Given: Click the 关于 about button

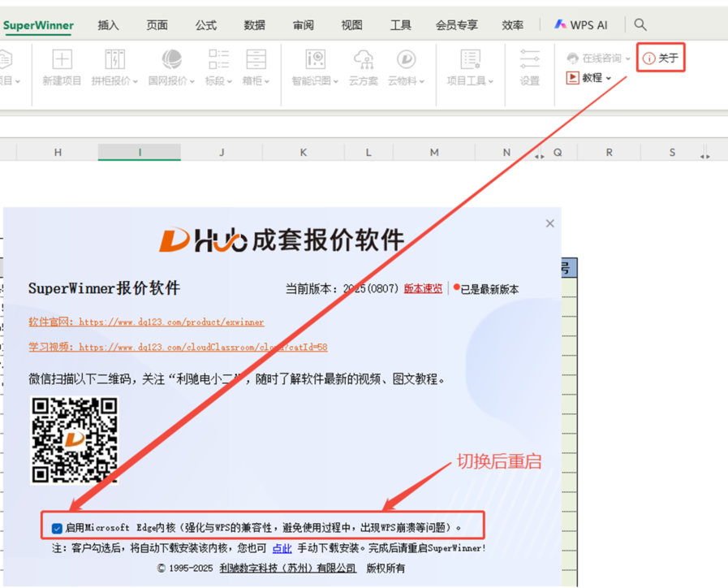Looking at the screenshot, I should click(x=661, y=58).
